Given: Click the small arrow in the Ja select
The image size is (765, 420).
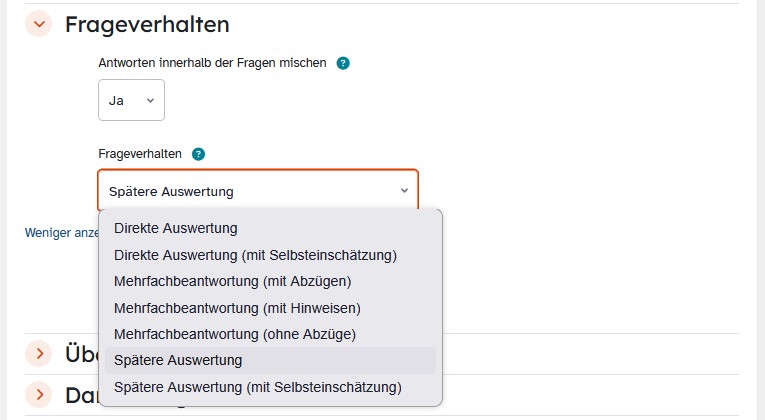Looking at the screenshot, I should click(150, 100).
